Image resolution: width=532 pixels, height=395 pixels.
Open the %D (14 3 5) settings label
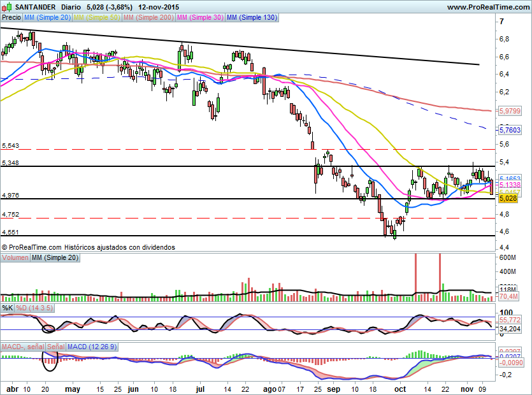tap(34, 308)
